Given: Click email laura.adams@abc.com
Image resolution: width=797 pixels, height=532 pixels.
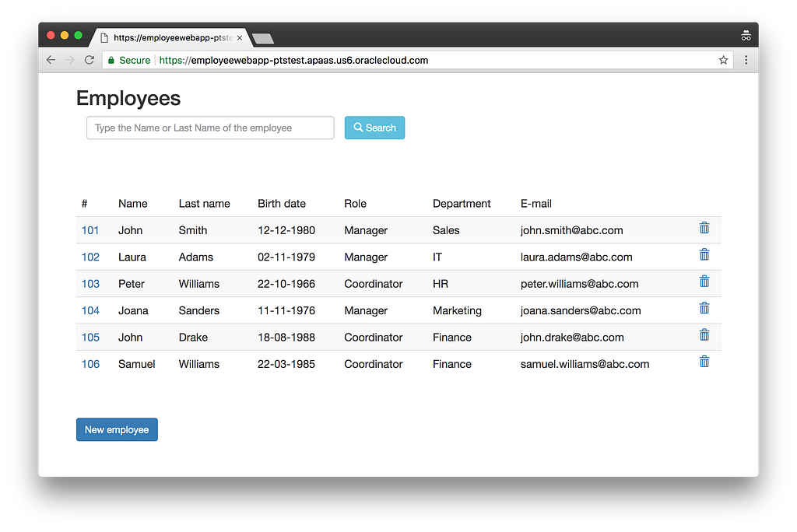Looking at the screenshot, I should click(x=577, y=257).
